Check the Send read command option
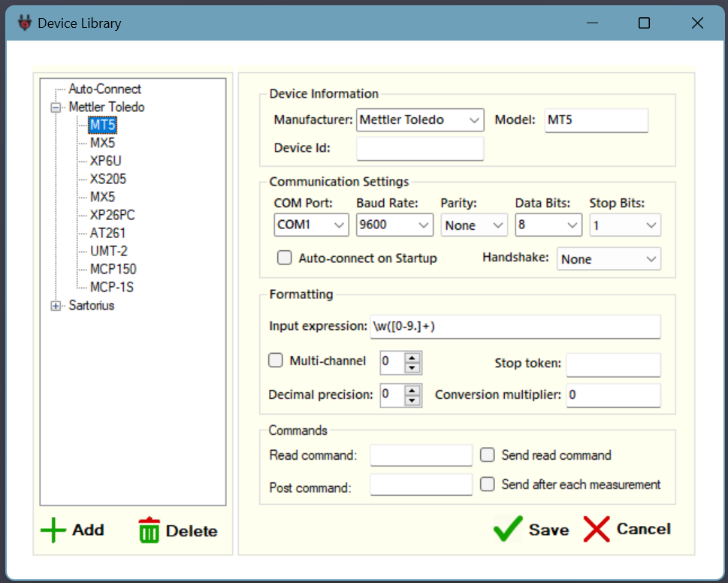728x583 pixels. (x=487, y=455)
